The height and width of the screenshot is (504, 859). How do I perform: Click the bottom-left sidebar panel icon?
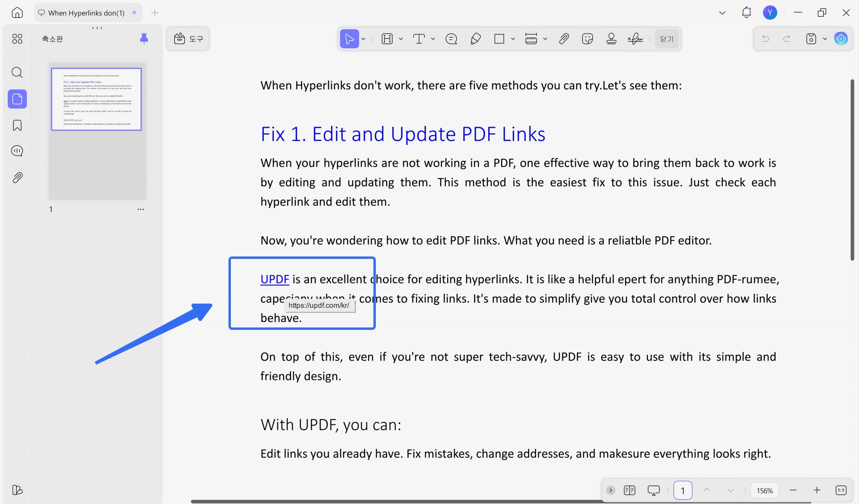[17, 490]
